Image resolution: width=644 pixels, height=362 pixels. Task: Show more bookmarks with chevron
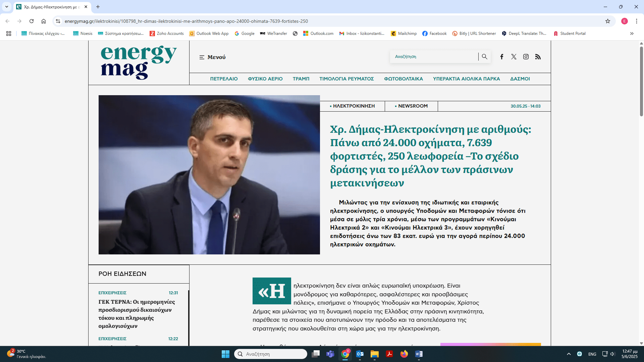click(632, 34)
